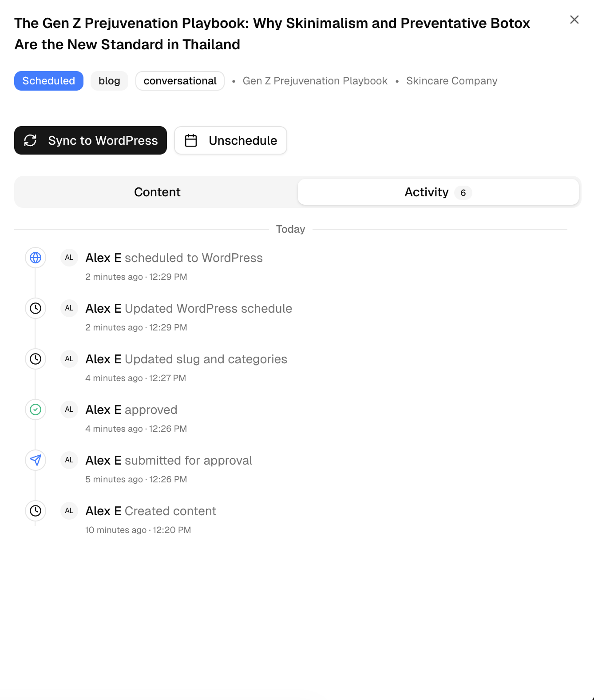Click the Sync to WordPress button
Screen dimensions: 594x700
[90, 140]
